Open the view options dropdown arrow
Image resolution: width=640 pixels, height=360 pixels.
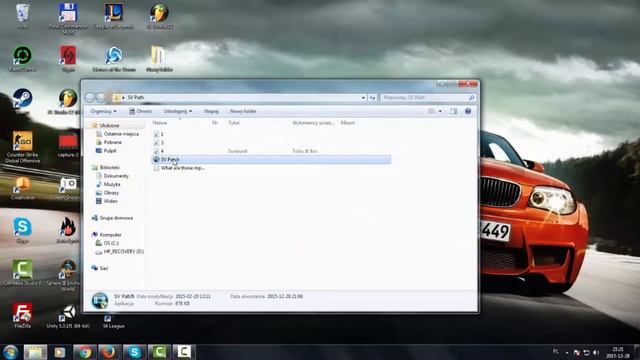pos(440,111)
